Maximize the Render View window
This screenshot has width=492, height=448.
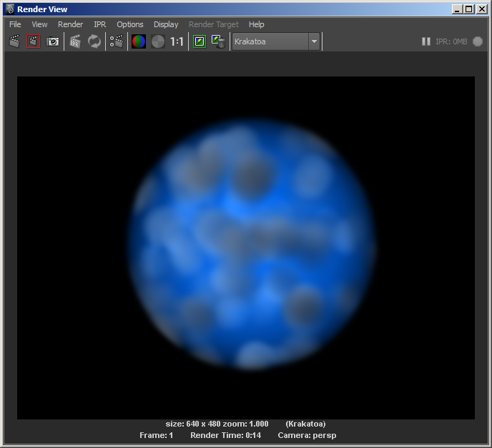click(469, 9)
